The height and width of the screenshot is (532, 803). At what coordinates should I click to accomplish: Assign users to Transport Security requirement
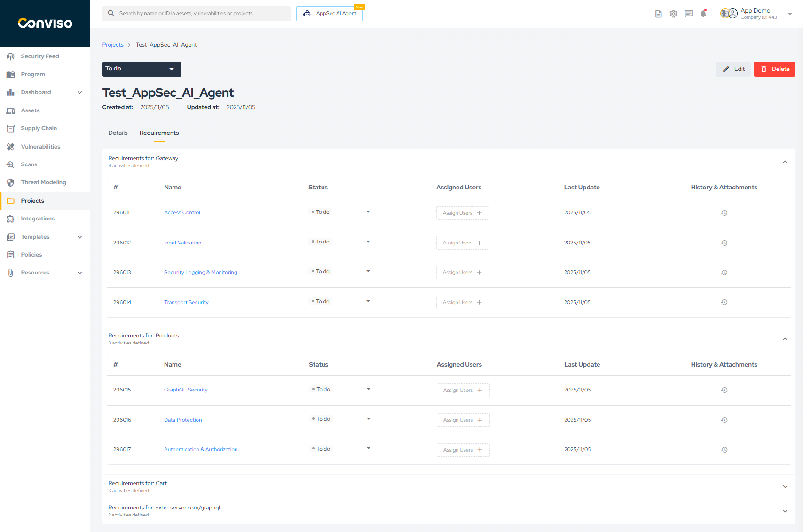(x=463, y=302)
